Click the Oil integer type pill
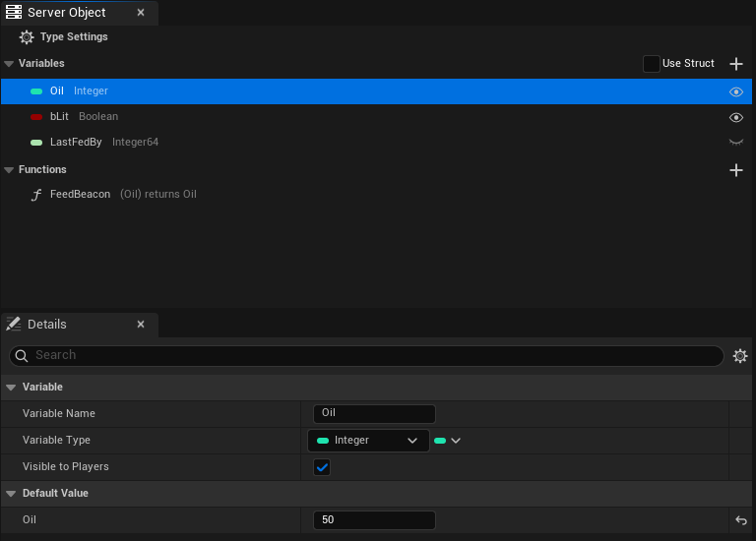This screenshot has width=756, height=541. click(x=36, y=91)
